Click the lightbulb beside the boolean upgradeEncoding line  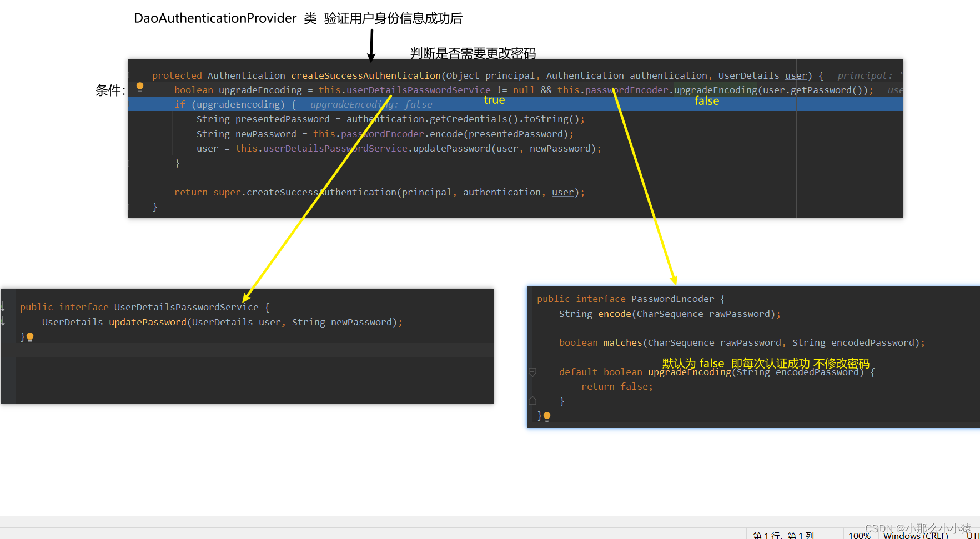pos(140,87)
